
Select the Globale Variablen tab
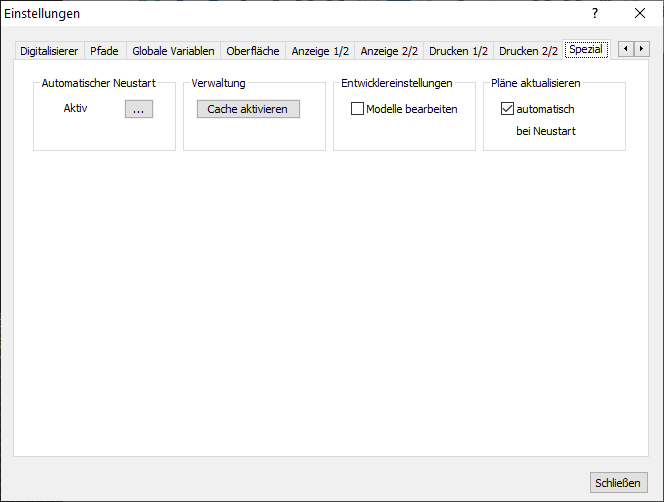coord(173,50)
